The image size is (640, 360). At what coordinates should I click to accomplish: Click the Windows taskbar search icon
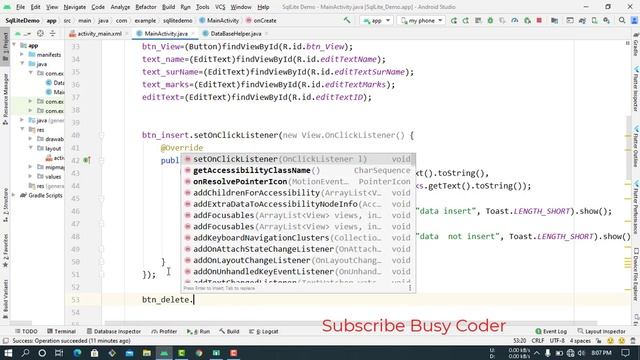tap(25, 353)
